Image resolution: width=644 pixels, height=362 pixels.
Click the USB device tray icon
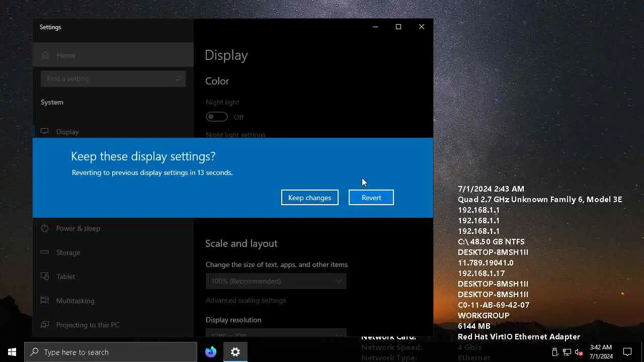coord(555,352)
